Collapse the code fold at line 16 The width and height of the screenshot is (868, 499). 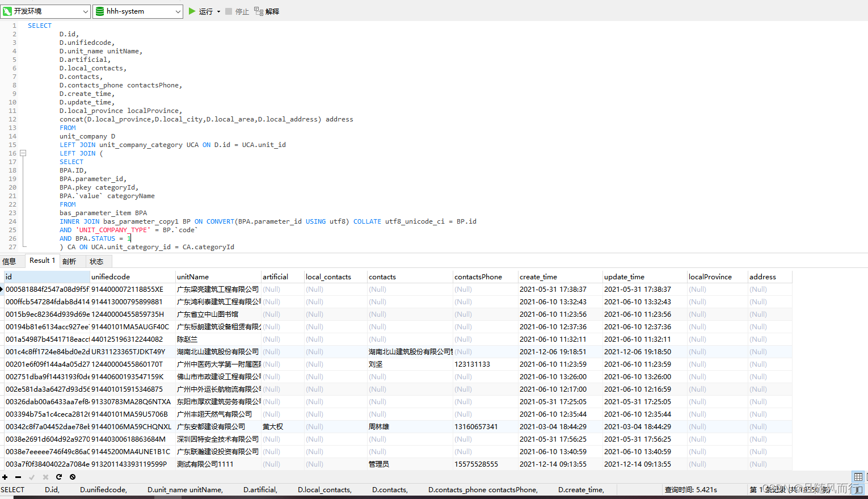23,153
